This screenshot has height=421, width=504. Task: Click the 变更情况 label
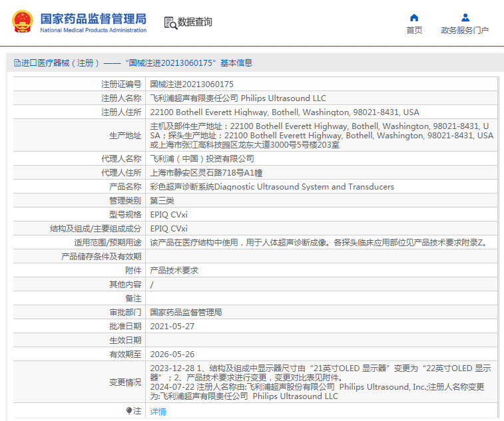click(125, 382)
